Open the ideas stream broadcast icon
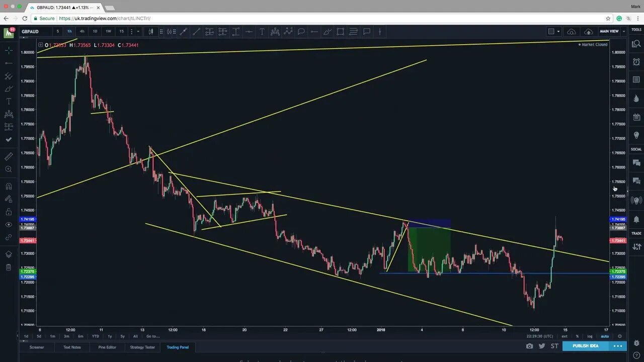 coord(636,200)
